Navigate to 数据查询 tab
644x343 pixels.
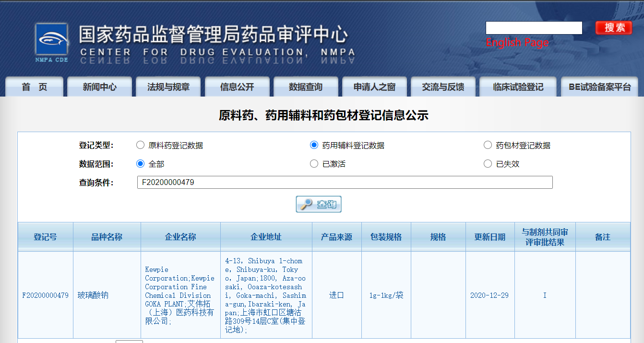(306, 86)
